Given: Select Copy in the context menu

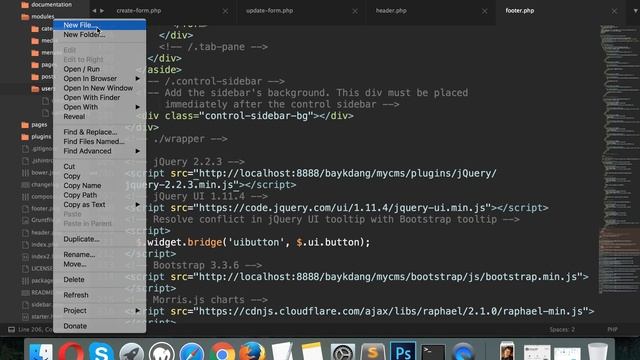Looking at the screenshot, I should coord(100,176).
